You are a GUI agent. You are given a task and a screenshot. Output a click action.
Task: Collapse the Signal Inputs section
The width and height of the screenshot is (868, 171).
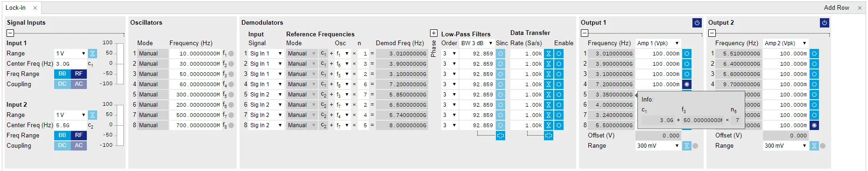tap(10, 33)
